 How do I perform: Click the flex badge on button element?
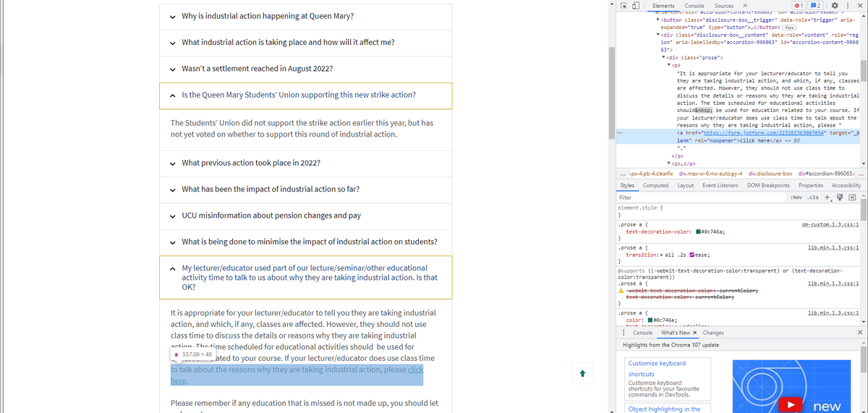pos(790,27)
